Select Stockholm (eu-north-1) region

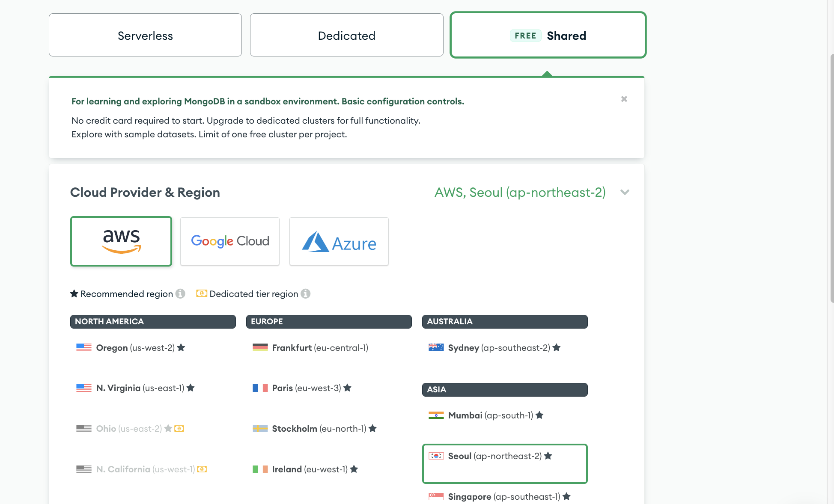319,429
